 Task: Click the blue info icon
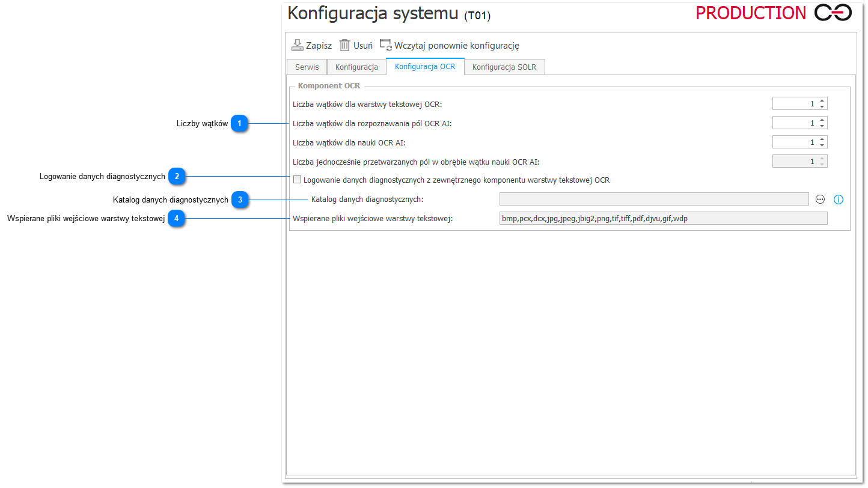click(839, 200)
